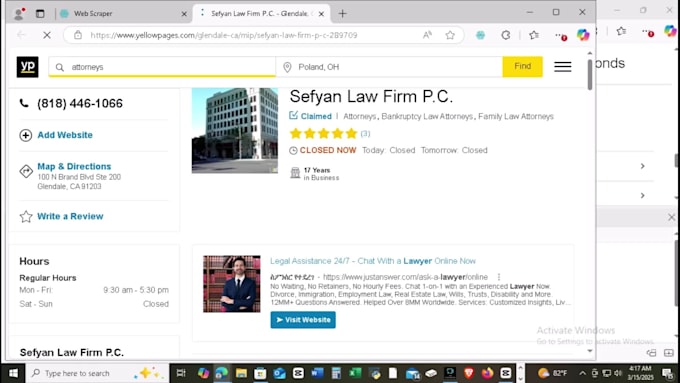Open Settings and more in background window
The image size is (680, 383).
coord(648,33)
